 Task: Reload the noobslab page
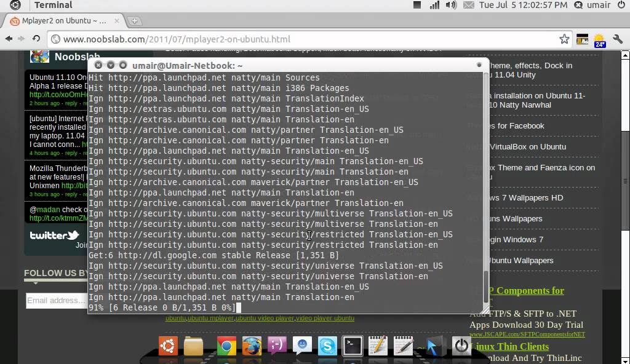point(36,39)
